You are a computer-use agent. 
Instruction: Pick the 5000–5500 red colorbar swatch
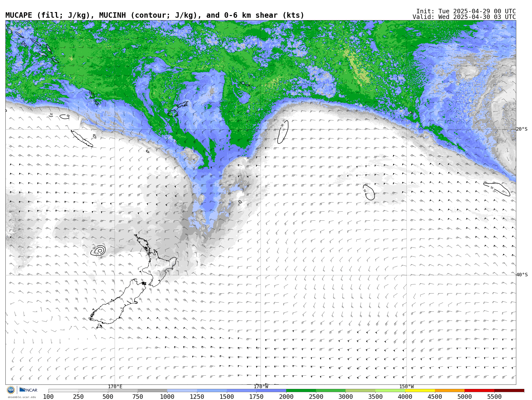click(479, 391)
